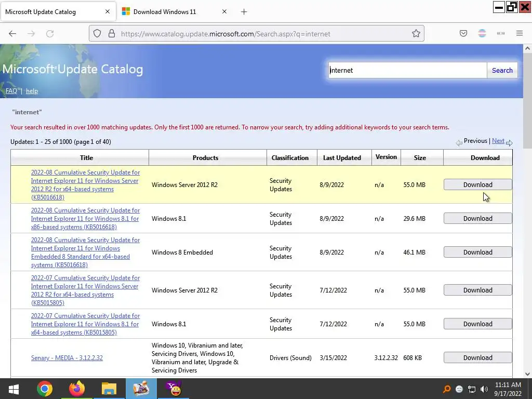This screenshot has height=399, width=532.
Task: Sort by Products column header
Action: pos(205,158)
